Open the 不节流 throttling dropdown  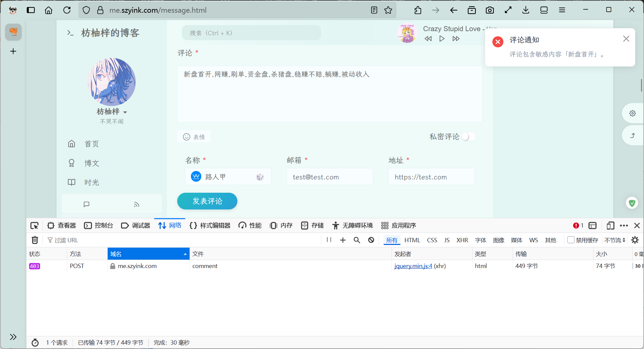click(615, 240)
